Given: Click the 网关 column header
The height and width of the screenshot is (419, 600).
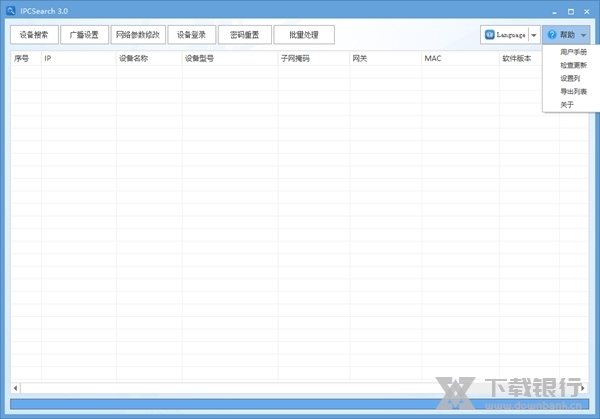Looking at the screenshot, I should (x=385, y=58).
